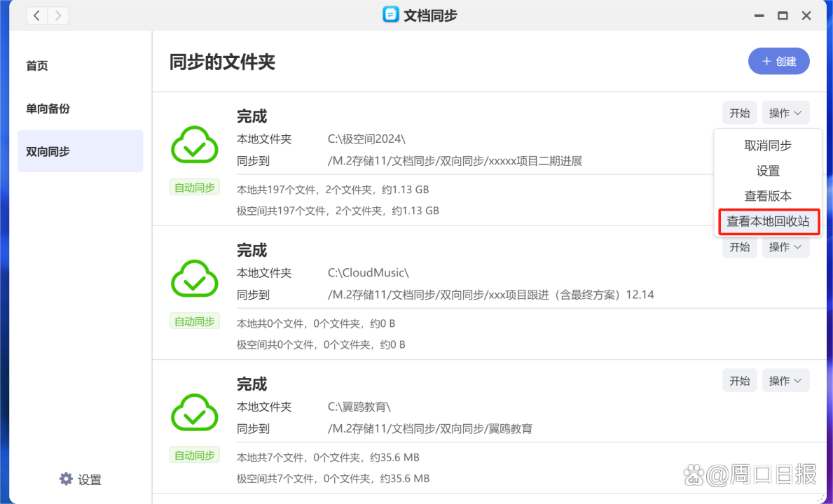
Task: Select 查看本地回收站 from the context menu
Action: 769,222
